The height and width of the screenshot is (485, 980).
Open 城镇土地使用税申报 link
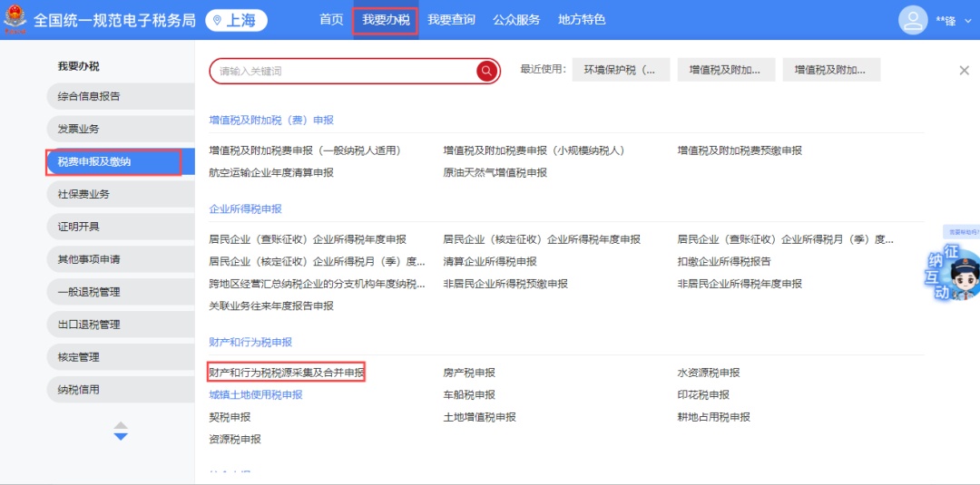coord(255,395)
